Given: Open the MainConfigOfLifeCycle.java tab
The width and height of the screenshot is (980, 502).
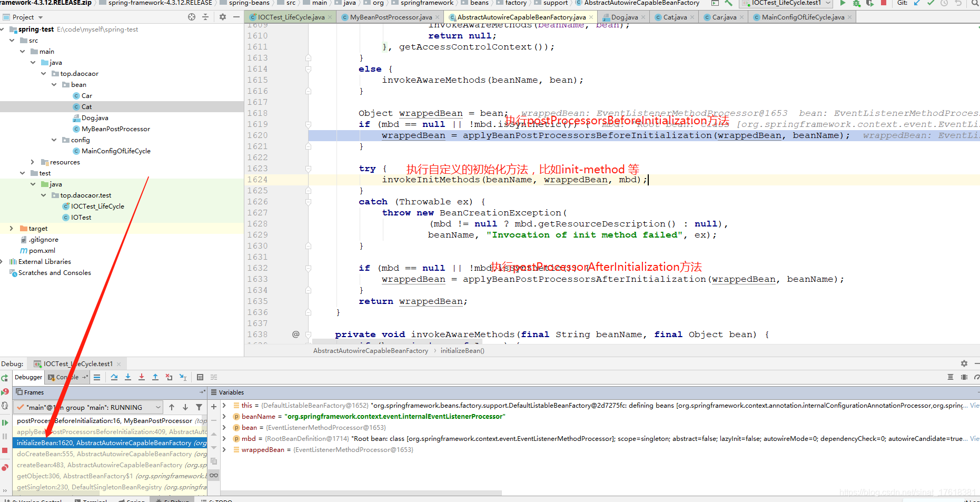Looking at the screenshot, I should click(803, 17).
